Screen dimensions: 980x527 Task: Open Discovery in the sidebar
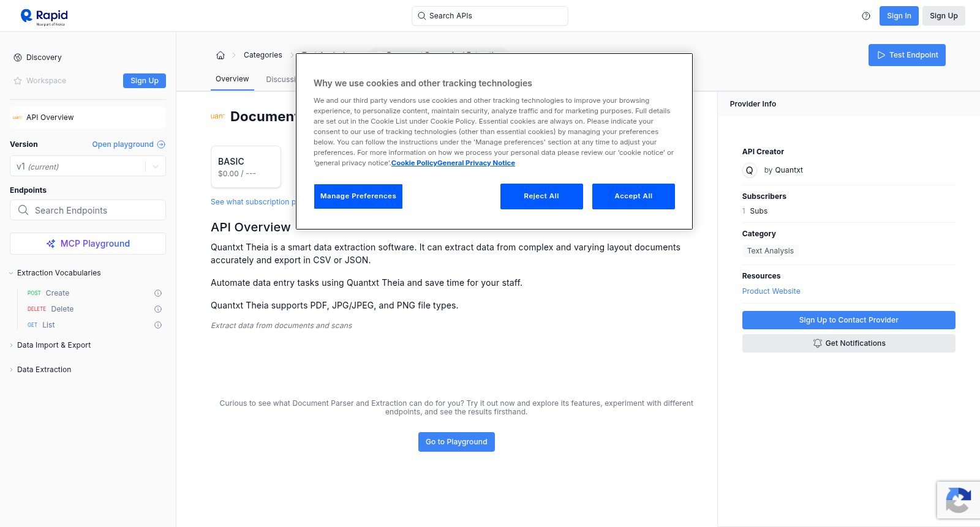coord(44,58)
